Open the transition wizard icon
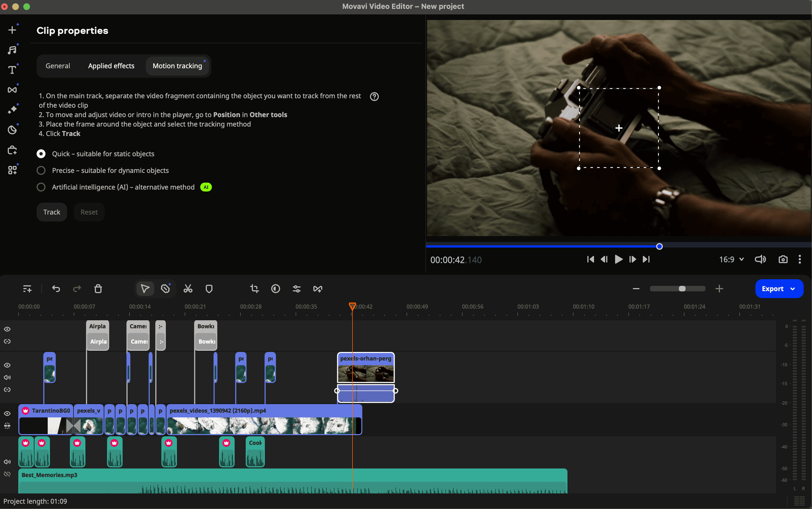812x509 pixels. coord(318,289)
